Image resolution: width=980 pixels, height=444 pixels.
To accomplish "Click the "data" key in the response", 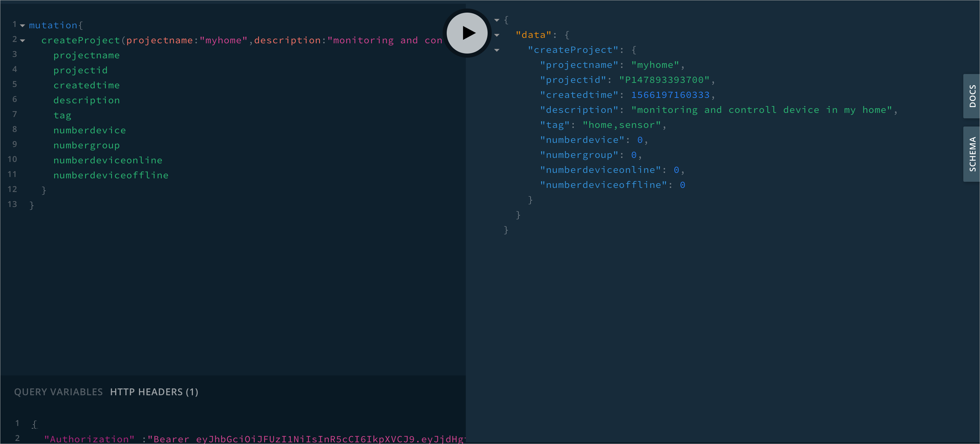I will pyautogui.click(x=533, y=35).
